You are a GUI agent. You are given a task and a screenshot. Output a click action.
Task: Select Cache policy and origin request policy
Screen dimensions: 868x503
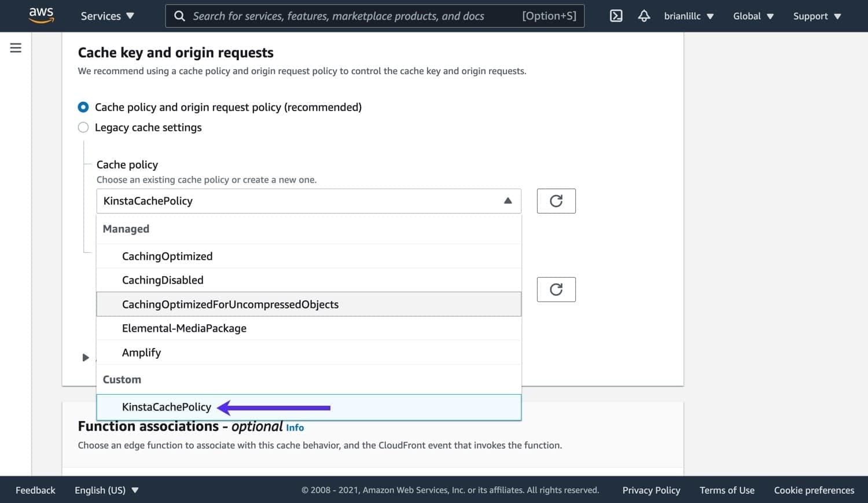pyautogui.click(x=83, y=107)
